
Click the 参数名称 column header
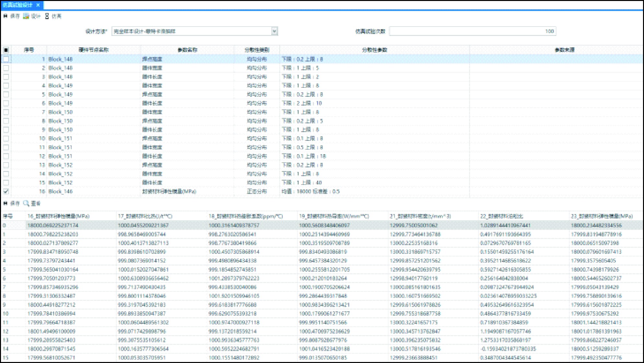[x=187, y=50]
